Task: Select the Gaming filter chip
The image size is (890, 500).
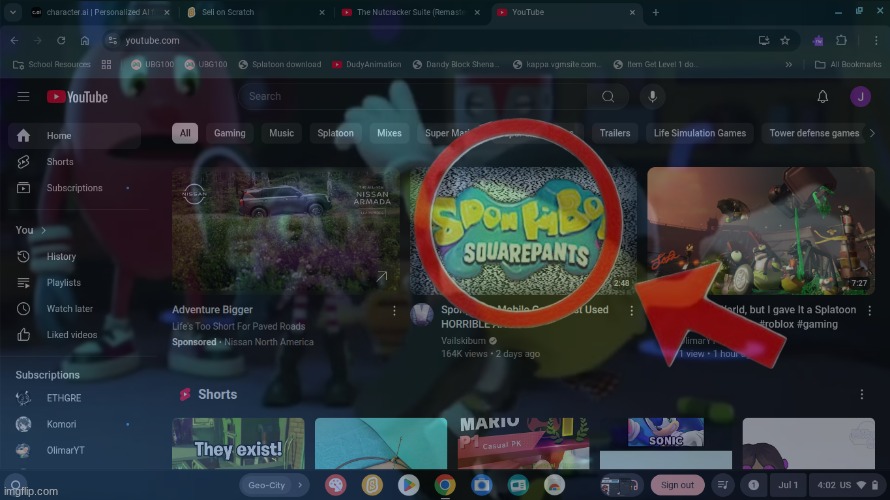Action: pos(229,133)
